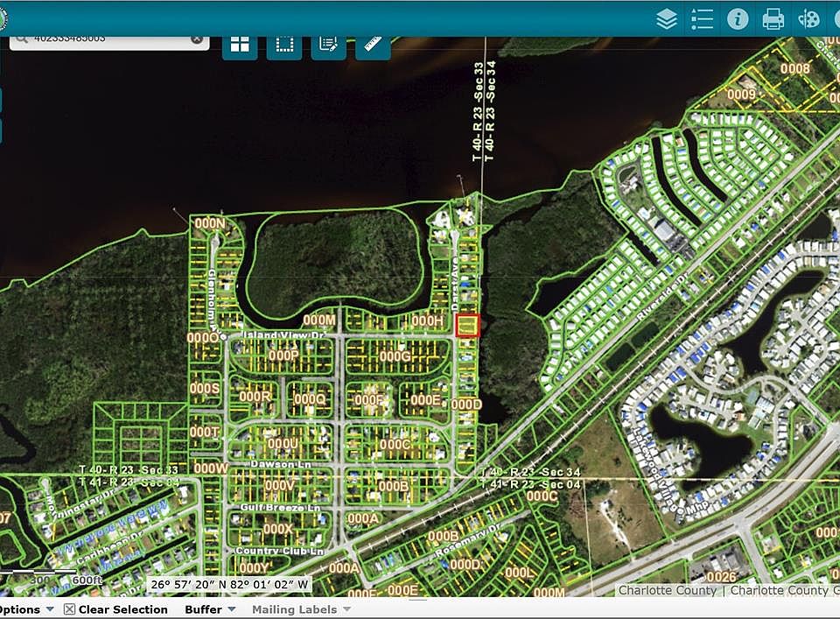Click the printer icon to print map
This screenshot has height=619, width=840.
point(773,19)
